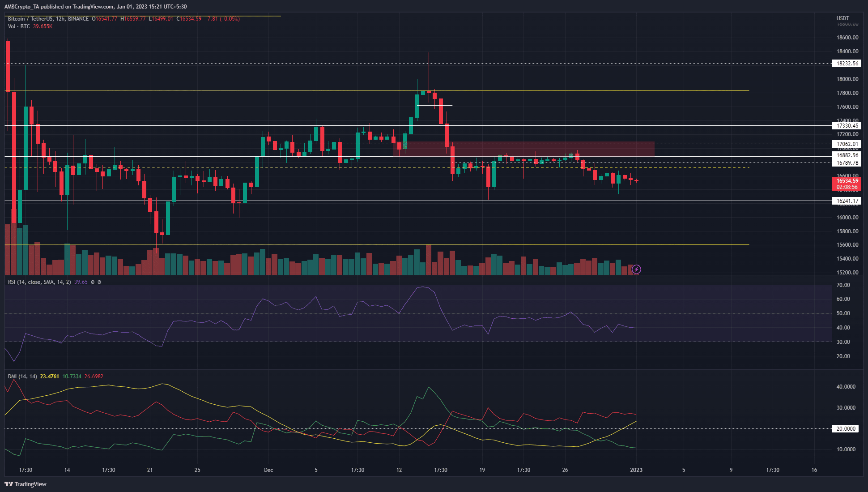Viewport: 868px width, 492px height.
Task: Click the Dec label on time axis
Action: pos(268,470)
